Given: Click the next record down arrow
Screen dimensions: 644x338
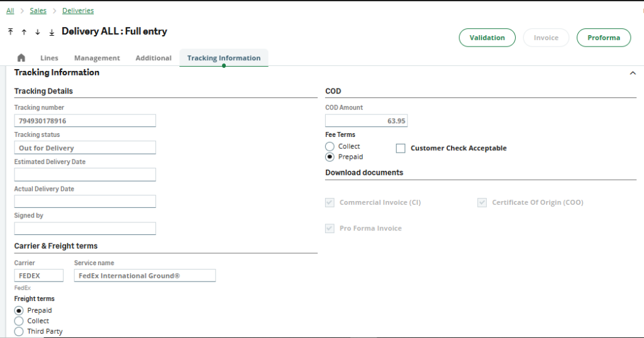Looking at the screenshot, I should (x=38, y=32).
